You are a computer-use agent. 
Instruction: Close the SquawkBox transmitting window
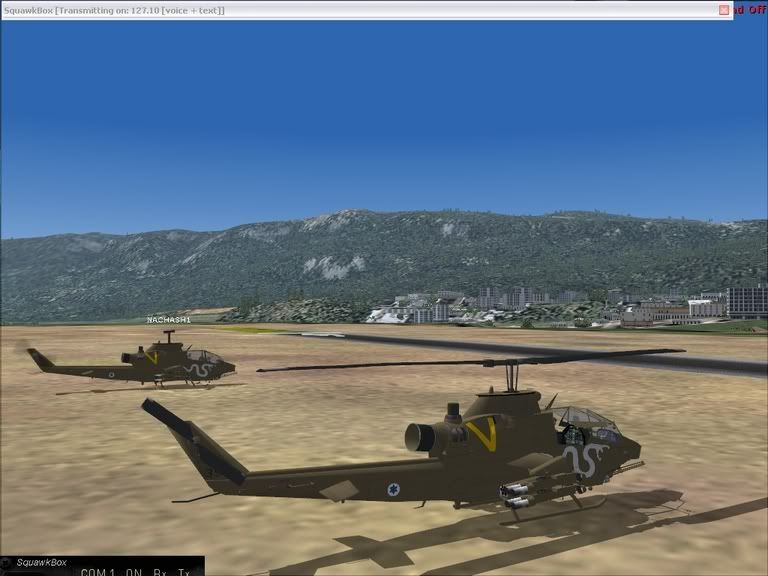pyautogui.click(x=724, y=10)
